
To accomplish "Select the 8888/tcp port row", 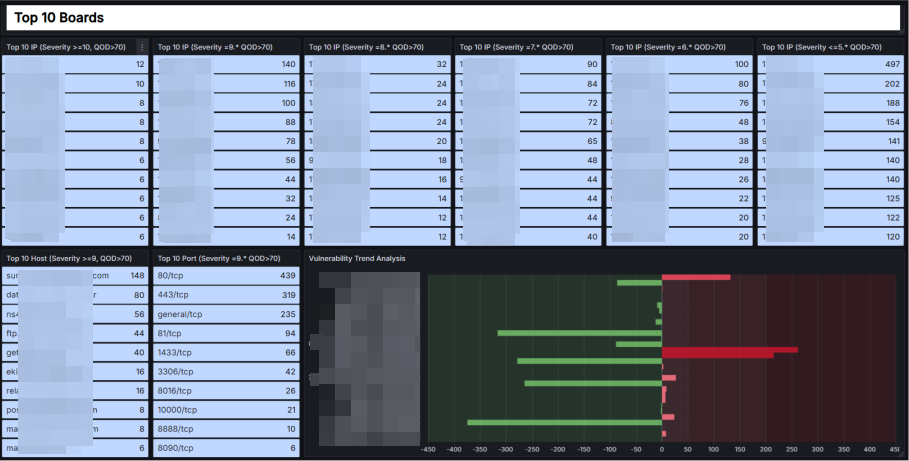I will click(227, 429).
